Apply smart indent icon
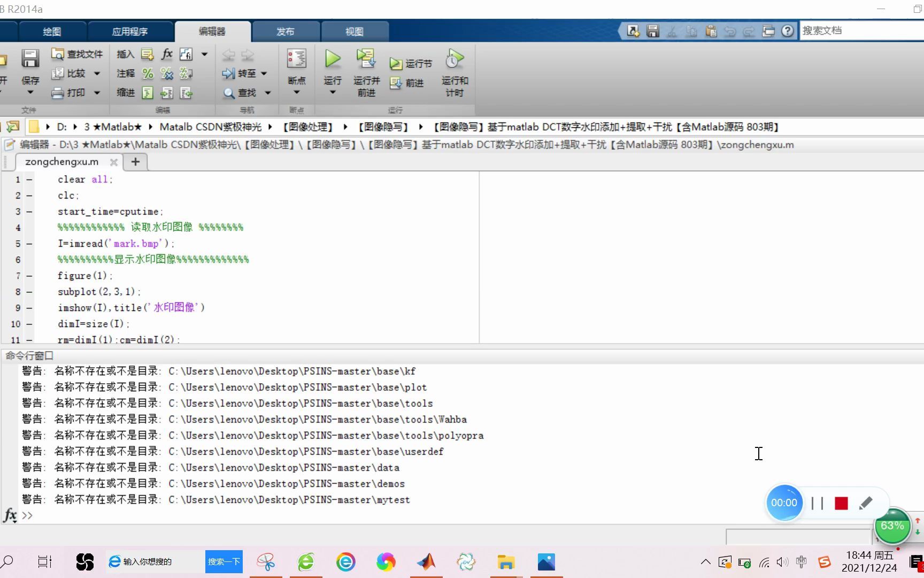Image resolution: width=924 pixels, height=578 pixels. tap(148, 93)
